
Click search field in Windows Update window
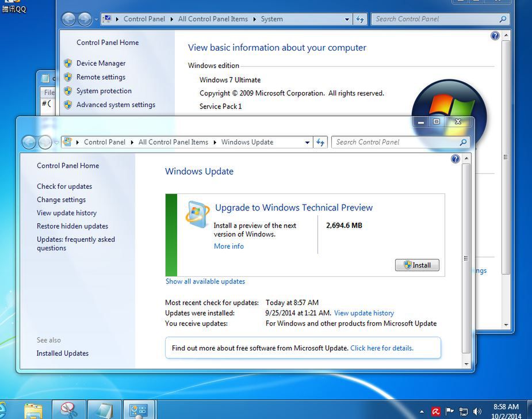click(x=395, y=142)
